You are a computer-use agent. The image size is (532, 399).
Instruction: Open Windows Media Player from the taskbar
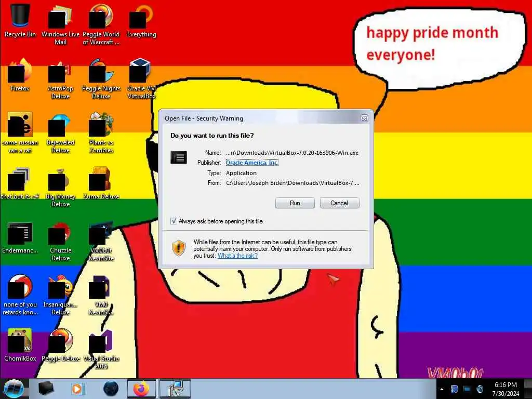click(77, 389)
